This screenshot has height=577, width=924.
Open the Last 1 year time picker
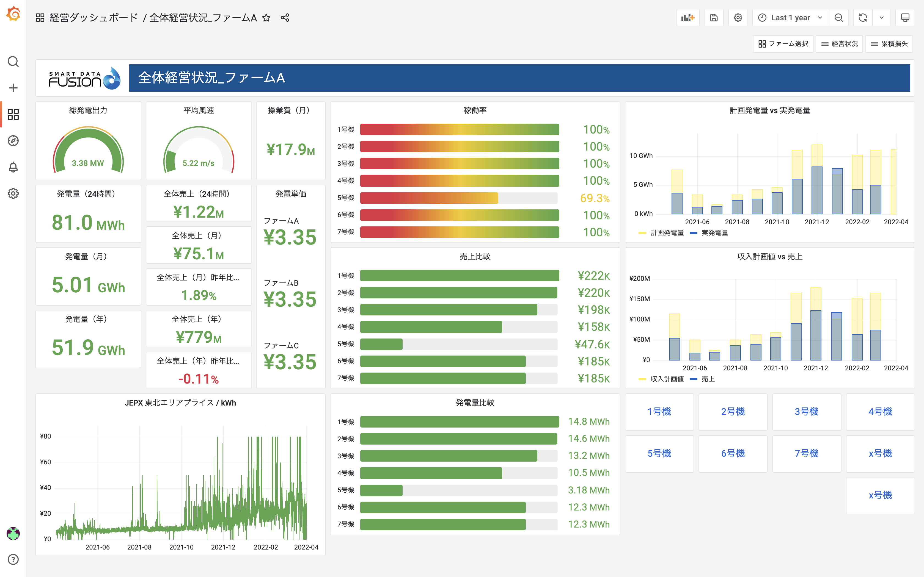790,18
